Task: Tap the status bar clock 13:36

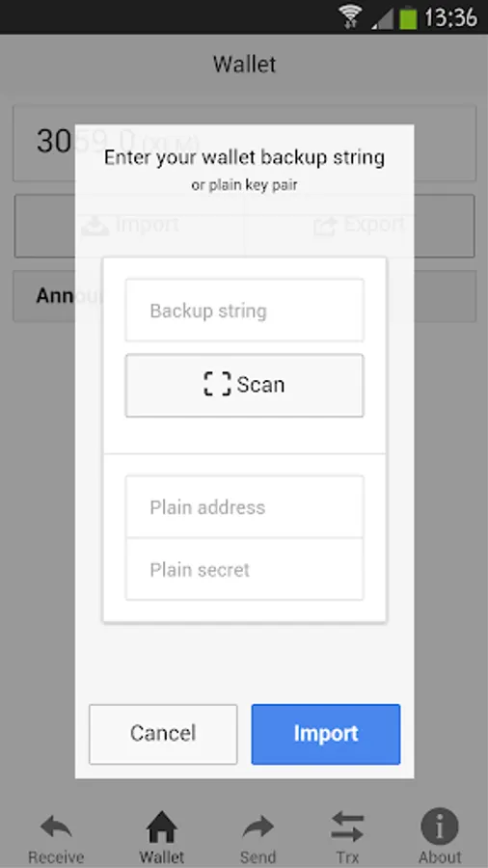Action: pyautogui.click(x=450, y=17)
